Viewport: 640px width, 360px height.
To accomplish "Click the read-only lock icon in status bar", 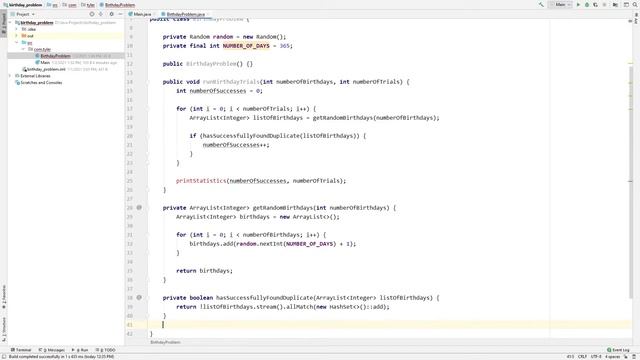I will pyautogui.click(x=626, y=357).
